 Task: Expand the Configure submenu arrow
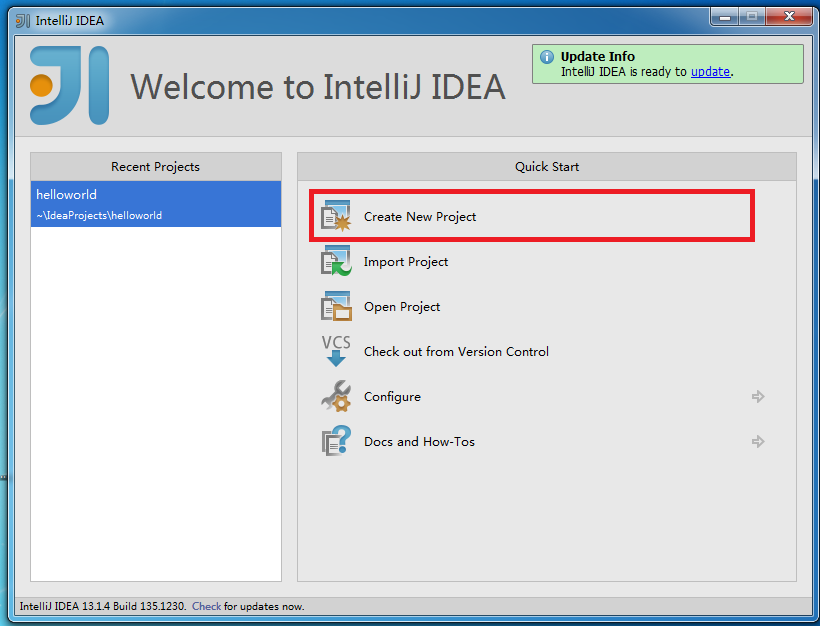(x=758, y=397)
